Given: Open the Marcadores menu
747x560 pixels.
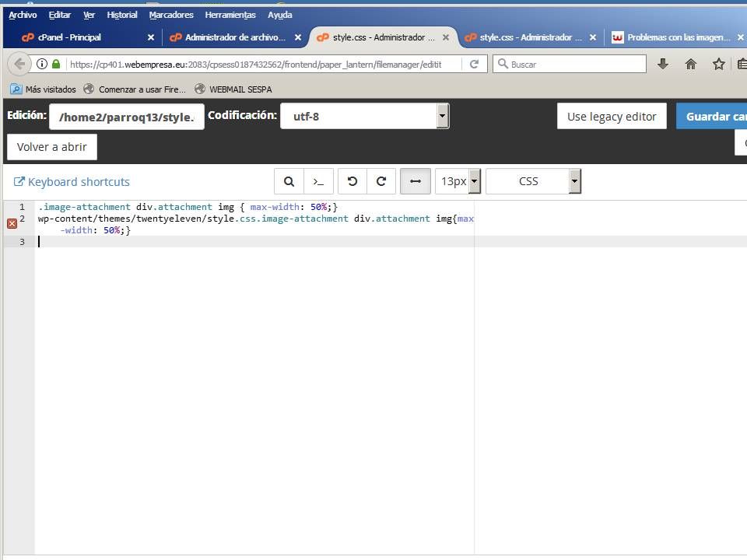Looking at the screenshot, I should 171,15.
